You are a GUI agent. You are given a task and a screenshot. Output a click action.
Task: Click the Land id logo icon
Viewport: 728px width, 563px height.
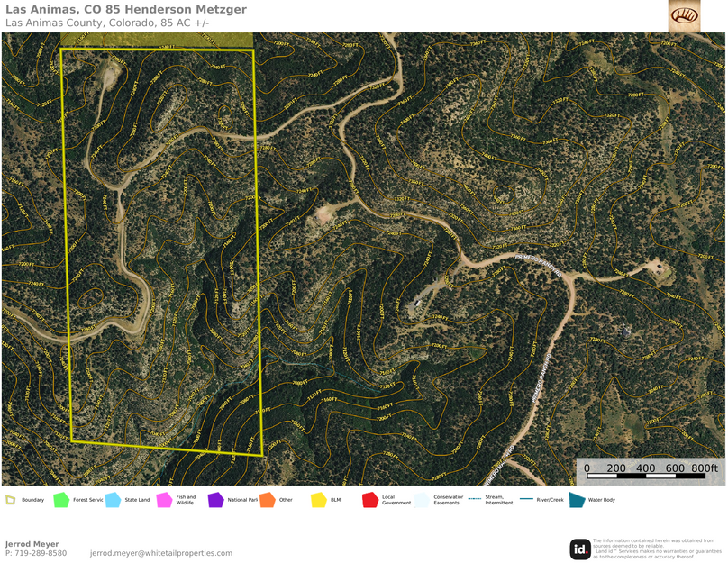pos(580,549)
